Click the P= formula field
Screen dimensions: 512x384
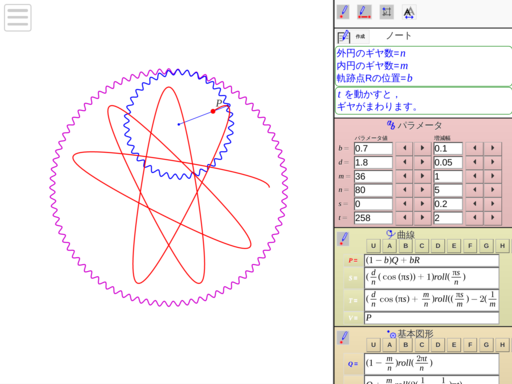(x=432, y=260)
